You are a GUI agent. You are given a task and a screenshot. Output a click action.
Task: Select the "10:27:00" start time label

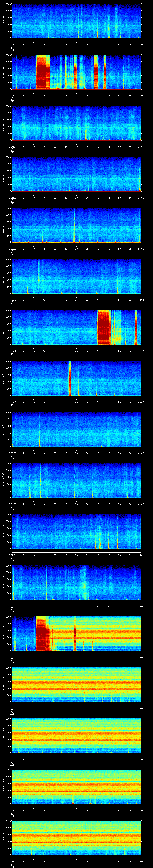click(12, 300)
